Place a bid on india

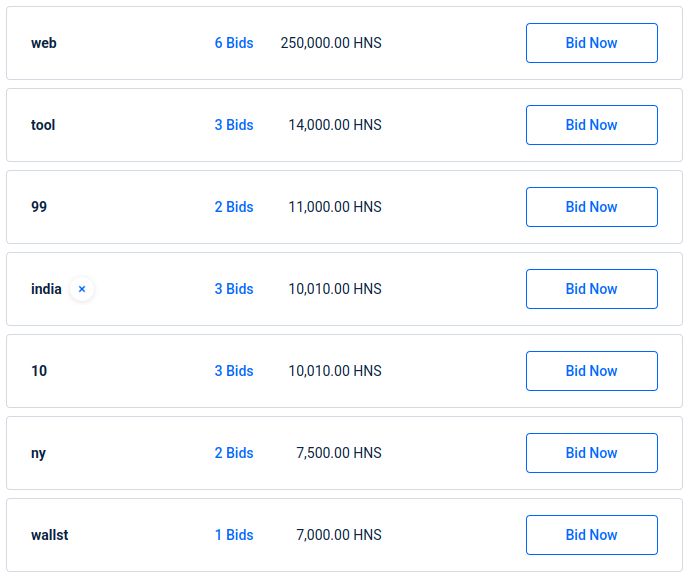[x=591, y=289]
